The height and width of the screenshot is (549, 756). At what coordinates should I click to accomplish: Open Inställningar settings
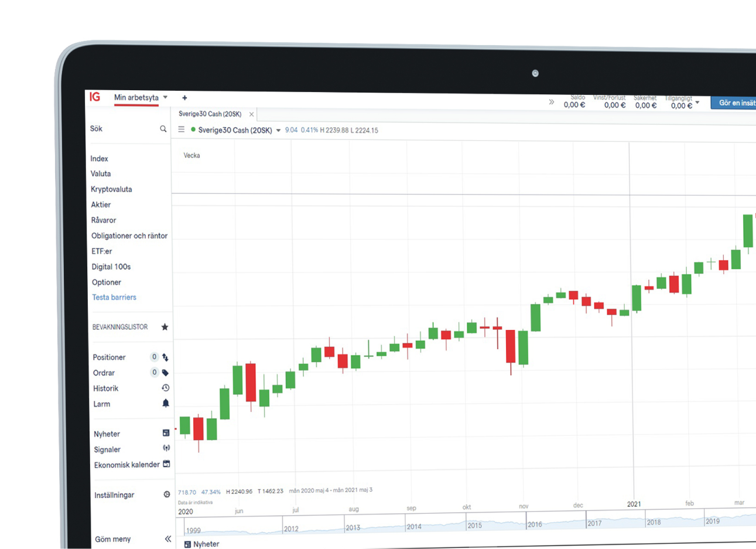point(114,495)
